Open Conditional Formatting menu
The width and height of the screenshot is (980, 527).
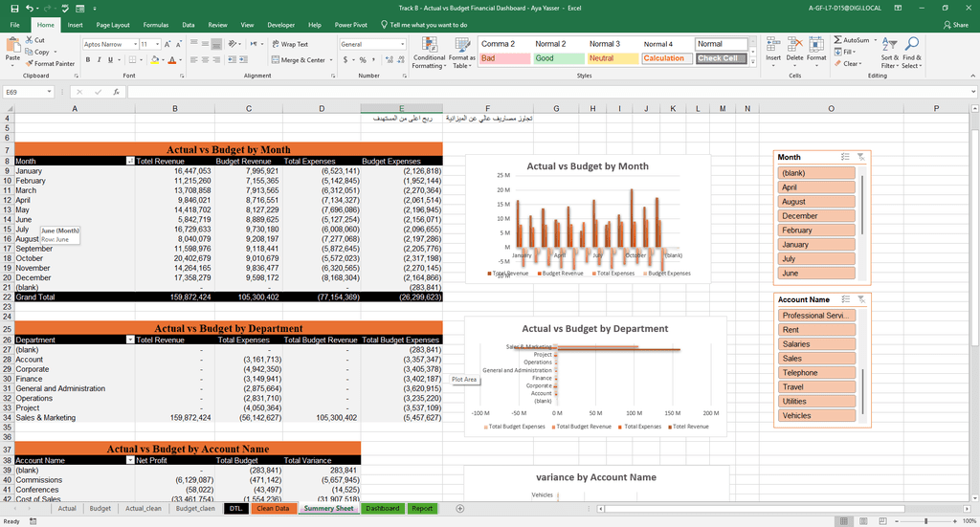429,53
